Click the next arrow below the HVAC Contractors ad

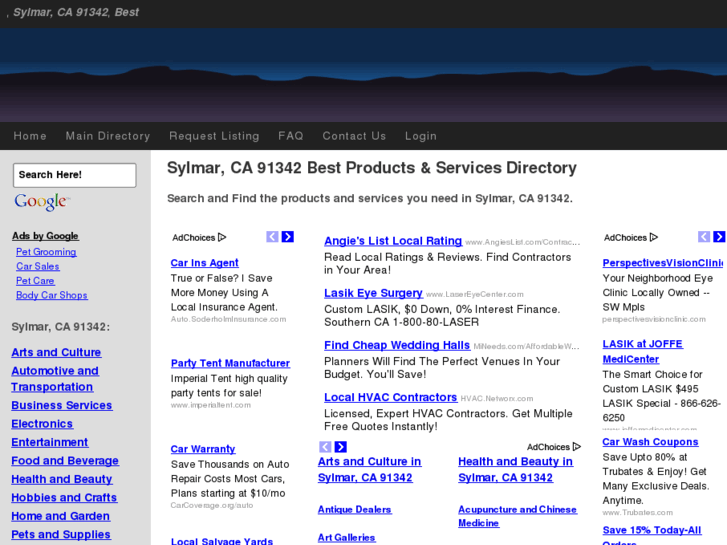tap(341, 447)
